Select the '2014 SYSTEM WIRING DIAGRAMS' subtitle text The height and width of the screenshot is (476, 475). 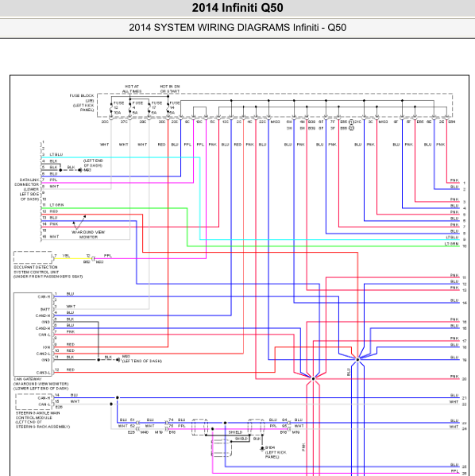[x=210, y=28]
